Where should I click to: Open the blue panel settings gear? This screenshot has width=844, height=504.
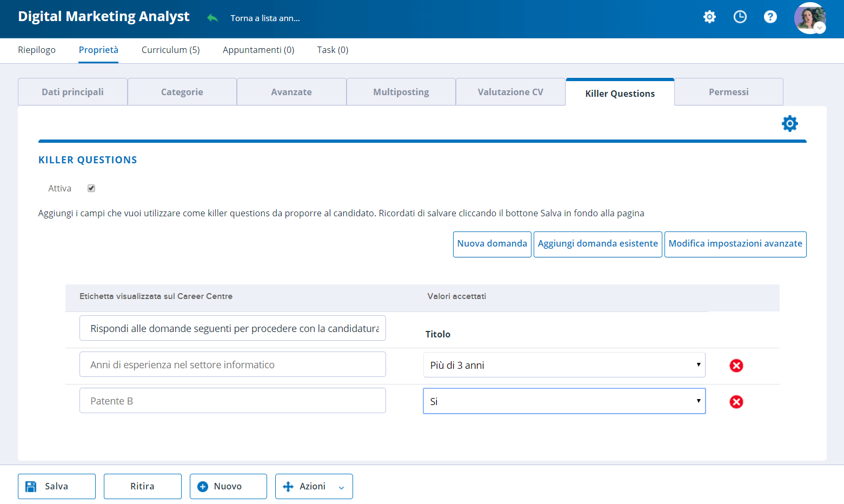point(790,123)
